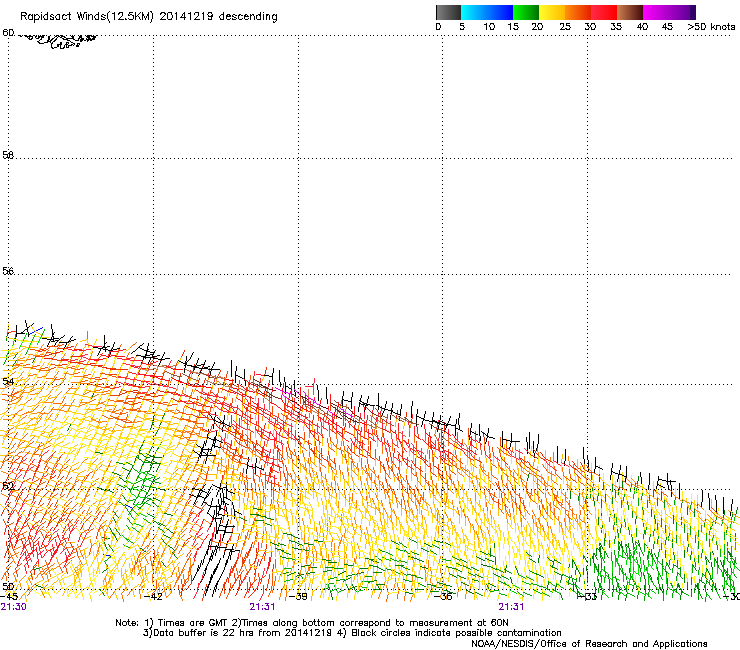Image resolution: width=740 pixels, height=650 pixels.
Task: Select the blue 10-15 knots legend segment
Action: pos(500,12)
